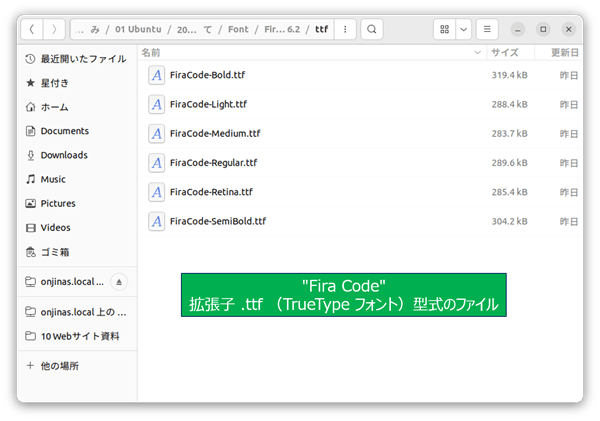Click the 289.6 kB size value
This screenshot has height=421, width=600.
[x=509, y=163]
